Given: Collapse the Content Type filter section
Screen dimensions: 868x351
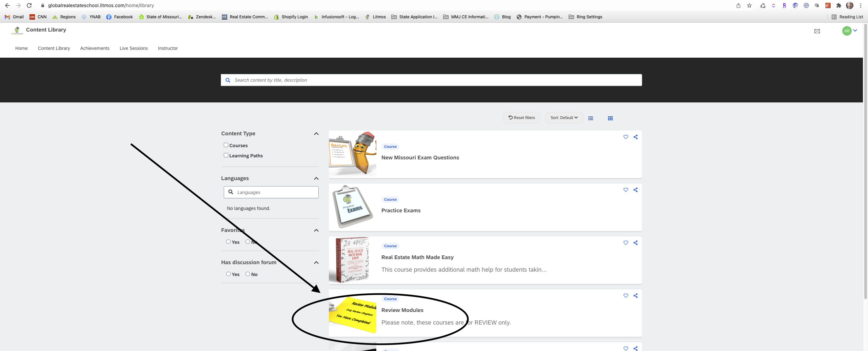Looking at the screenshot, I should click(x=316, y=134).
